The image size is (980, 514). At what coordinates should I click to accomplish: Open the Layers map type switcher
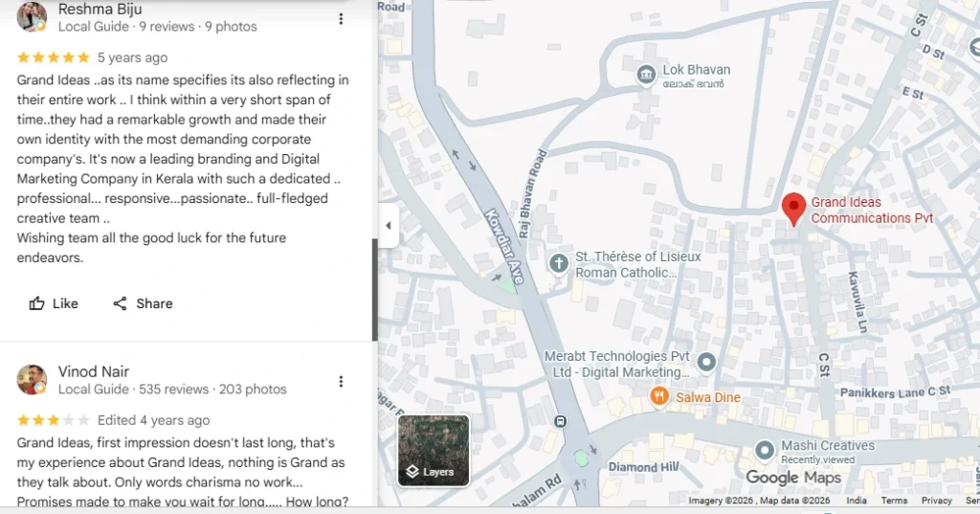click(434, 450)
